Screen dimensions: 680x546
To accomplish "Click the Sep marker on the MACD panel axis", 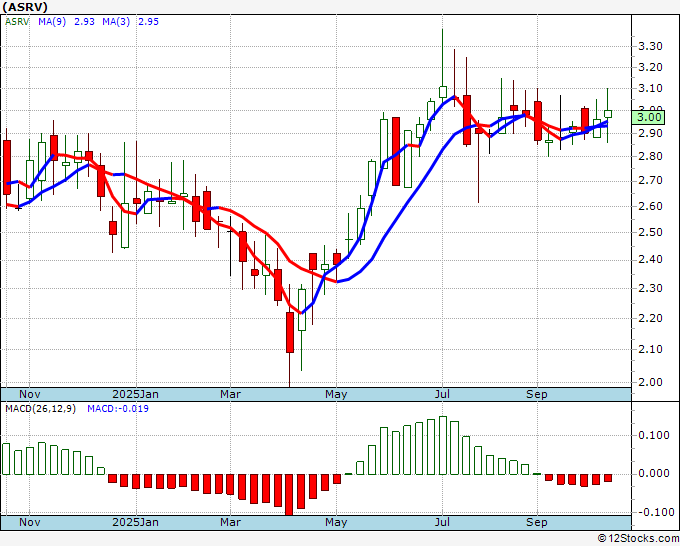I will click(537, 522).
